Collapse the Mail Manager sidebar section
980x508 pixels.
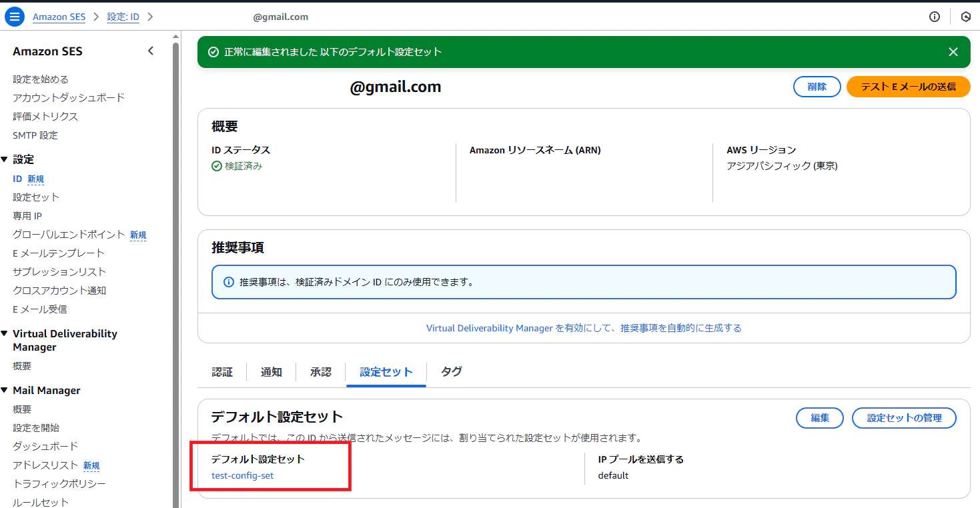tap(4, 390)
